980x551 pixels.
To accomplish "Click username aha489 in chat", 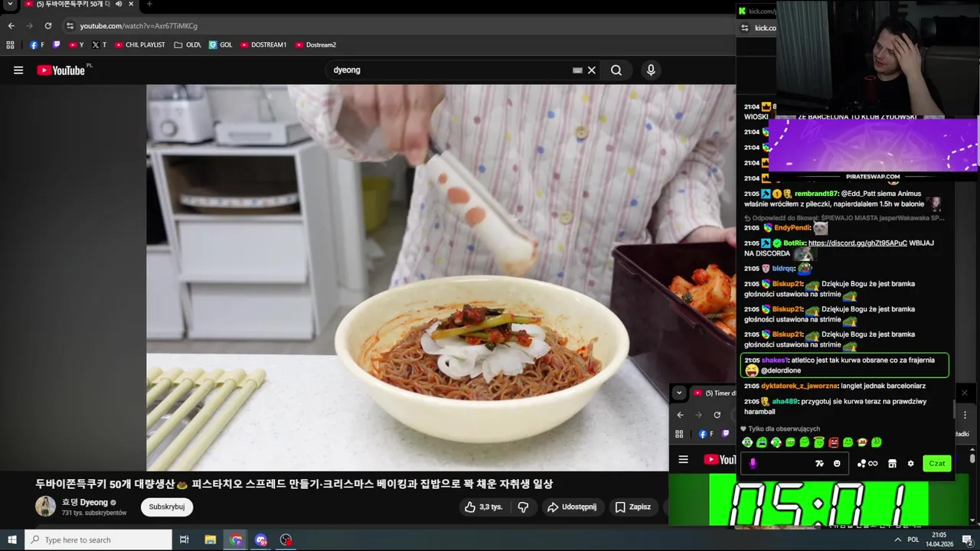I will click(x=784, y=402).
